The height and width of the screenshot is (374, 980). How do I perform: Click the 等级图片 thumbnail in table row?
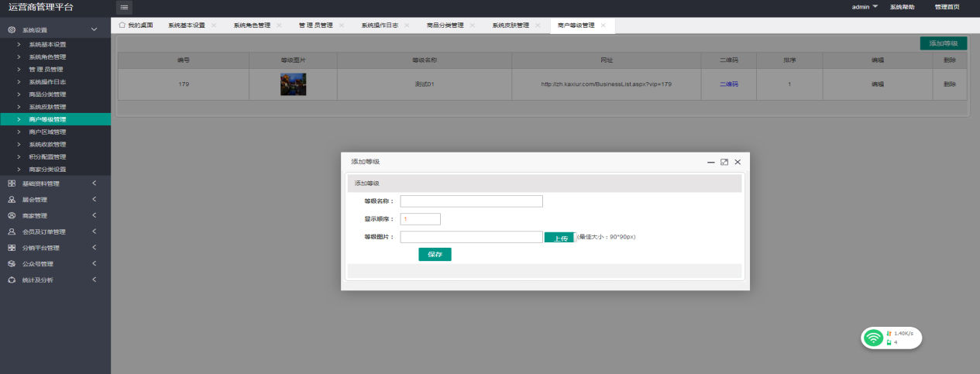click(293, 84)
